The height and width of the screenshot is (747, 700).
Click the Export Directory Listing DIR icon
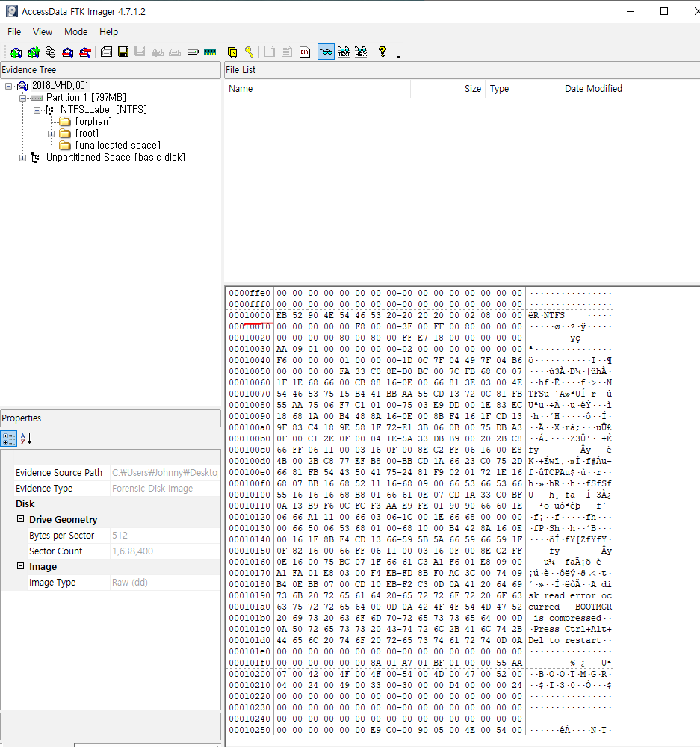[305, 52]
